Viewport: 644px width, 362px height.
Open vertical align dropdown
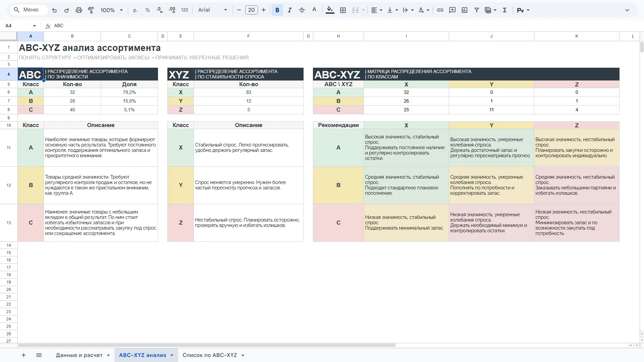click(392, 10)
